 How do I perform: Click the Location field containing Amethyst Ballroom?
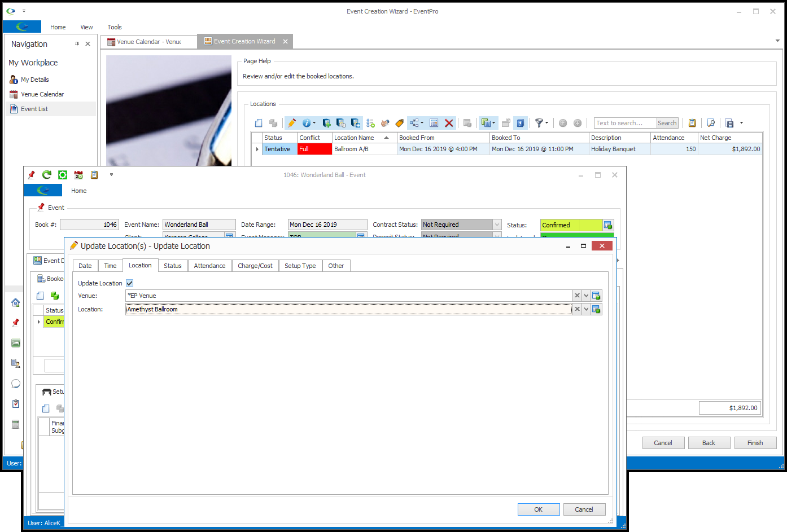[349, 309]
